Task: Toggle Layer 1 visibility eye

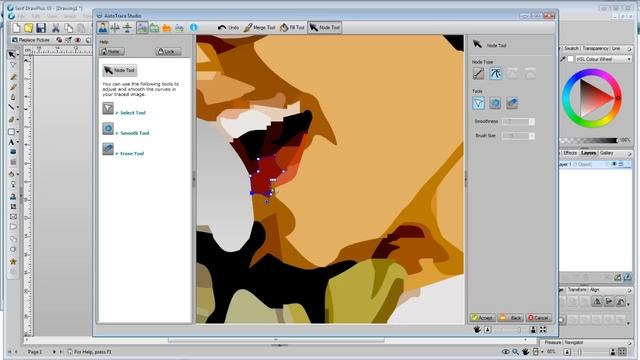Action: [614, 164]
